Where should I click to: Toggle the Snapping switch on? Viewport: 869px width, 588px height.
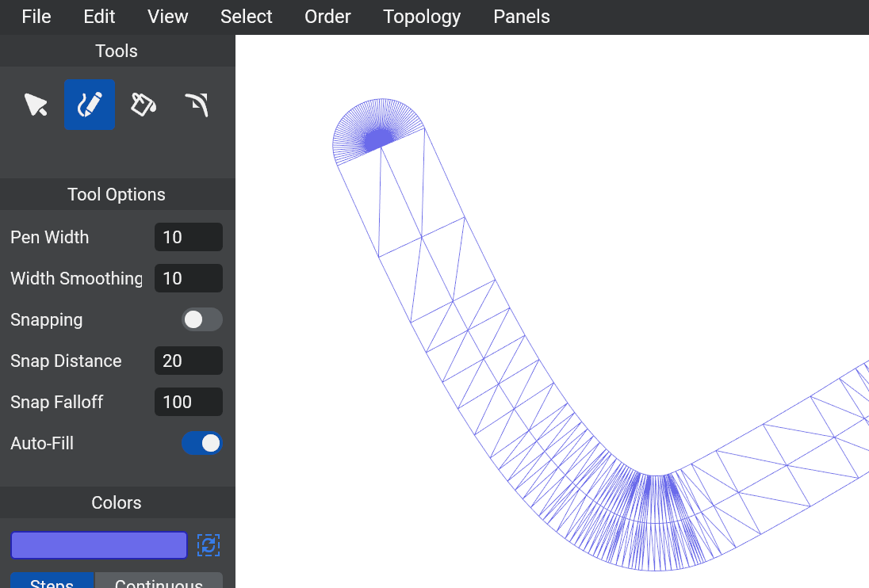(x=201, y=319)
